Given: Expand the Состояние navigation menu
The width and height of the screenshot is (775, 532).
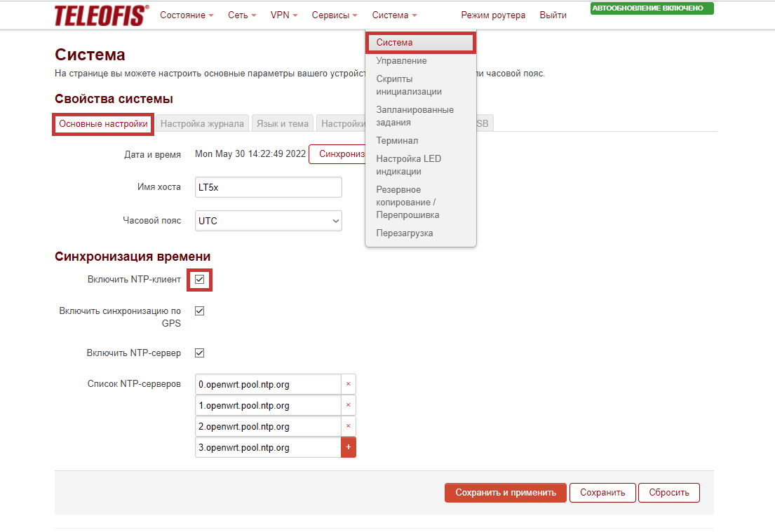Looking at the screenshot, I should [x=187, y=15].
